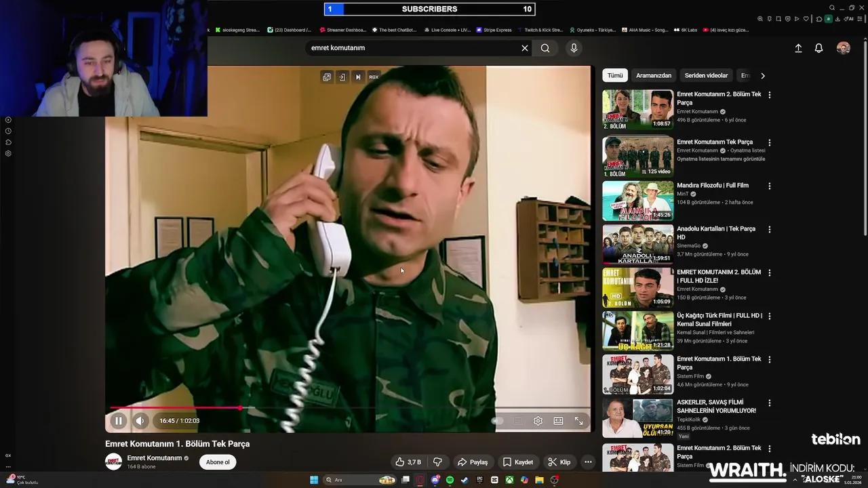Click the player overlay skip-next icon
This screenshot has height=488, width=868.
pos(358,77)
